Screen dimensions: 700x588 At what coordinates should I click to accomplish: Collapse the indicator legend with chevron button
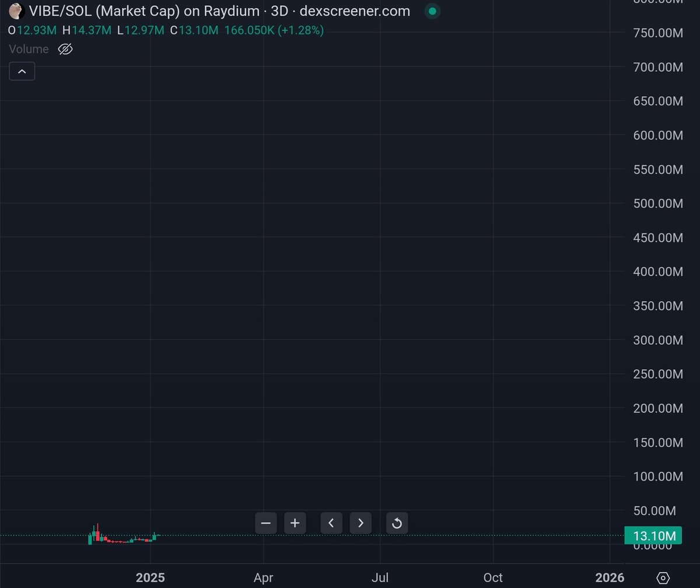pyautogui.click(x=22, y=71)
